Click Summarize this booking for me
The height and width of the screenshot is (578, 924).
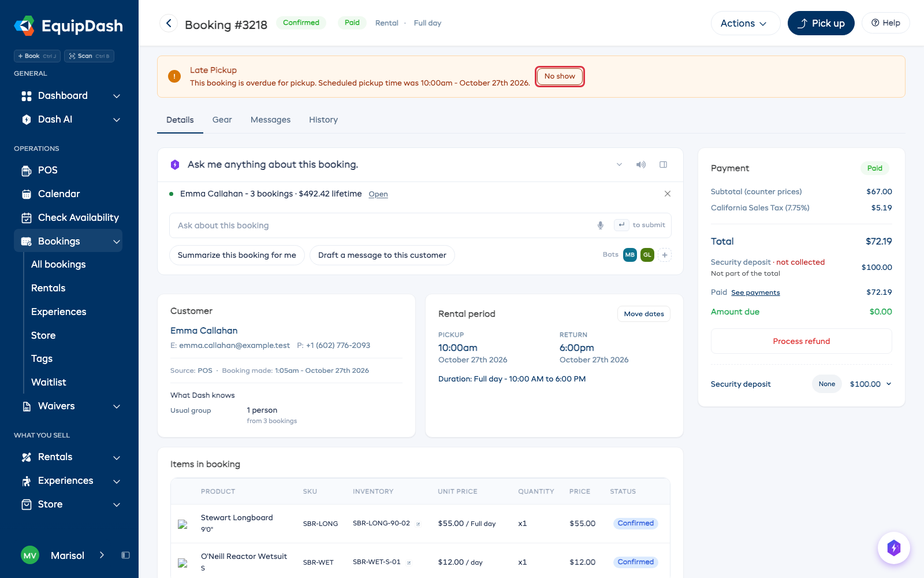(x=237, y=255)
